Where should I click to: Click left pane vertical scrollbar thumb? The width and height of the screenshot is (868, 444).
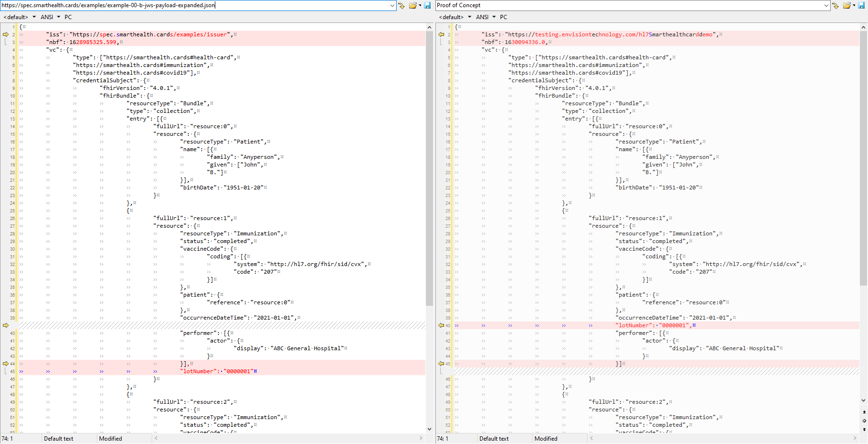point(429,168)
